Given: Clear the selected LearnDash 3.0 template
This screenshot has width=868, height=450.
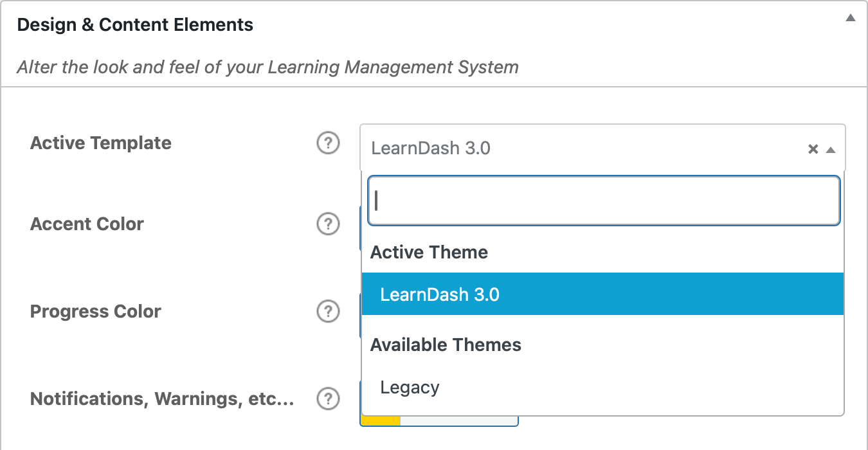Looking at the screenshot, I should point(813,149).
